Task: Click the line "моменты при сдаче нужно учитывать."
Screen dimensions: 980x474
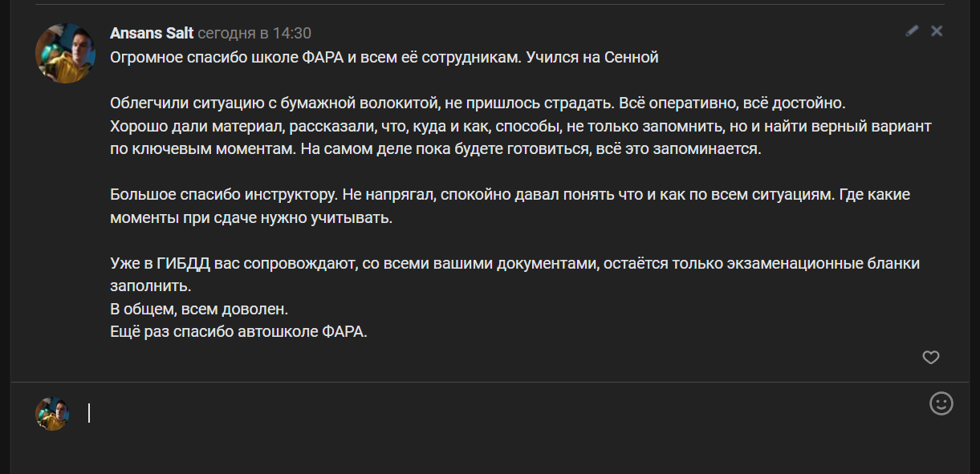Action: [251, 218]
